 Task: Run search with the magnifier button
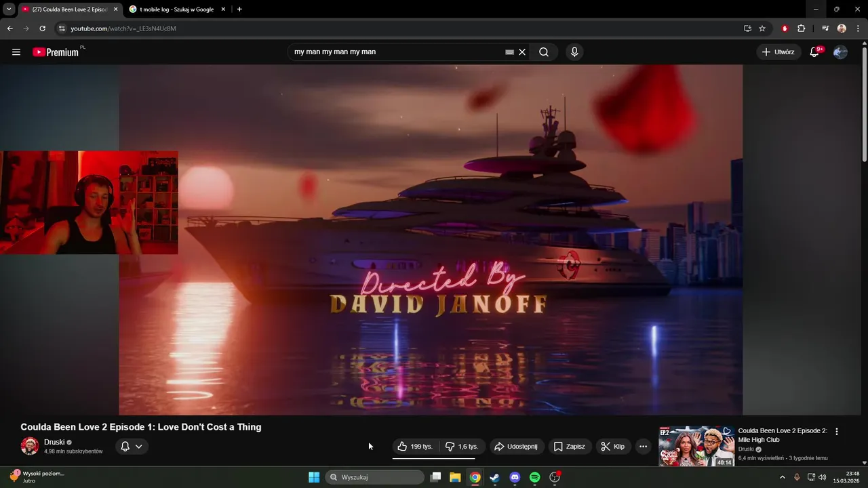[x=544, y=52]
